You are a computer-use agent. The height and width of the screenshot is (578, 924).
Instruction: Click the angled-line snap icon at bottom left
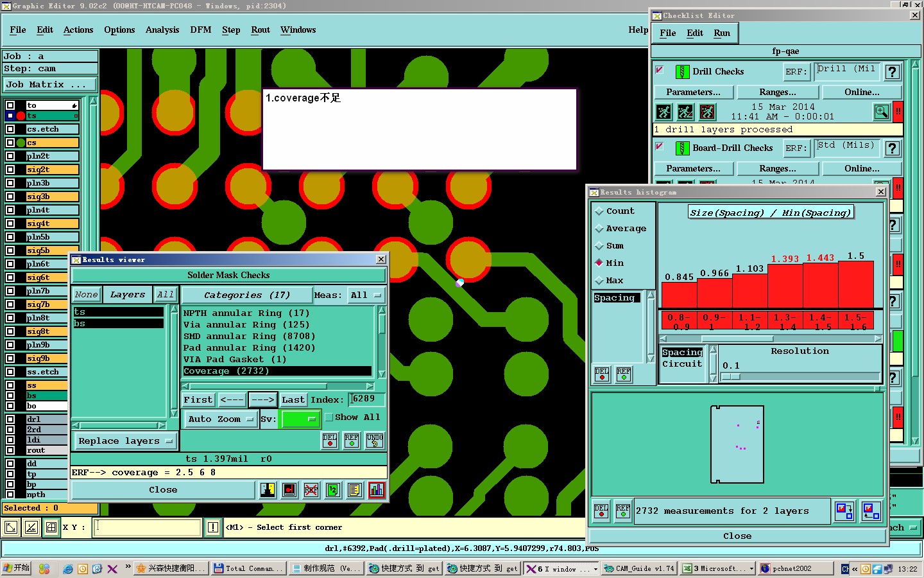pyautogui.click(x=31, y=528)
